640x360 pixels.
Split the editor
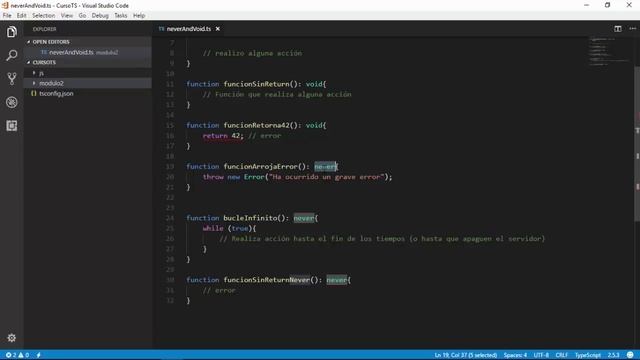coord(618,29)
